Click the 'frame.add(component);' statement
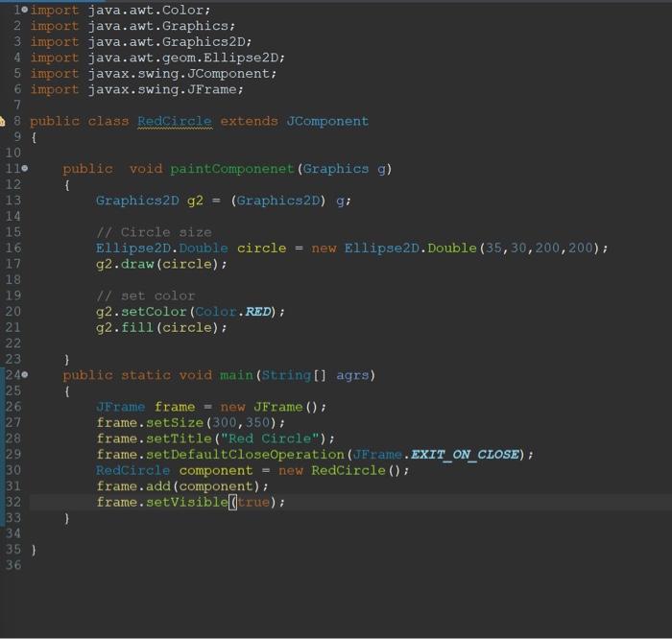The height and width of the screenshot is (639, 672). (182, 486)
